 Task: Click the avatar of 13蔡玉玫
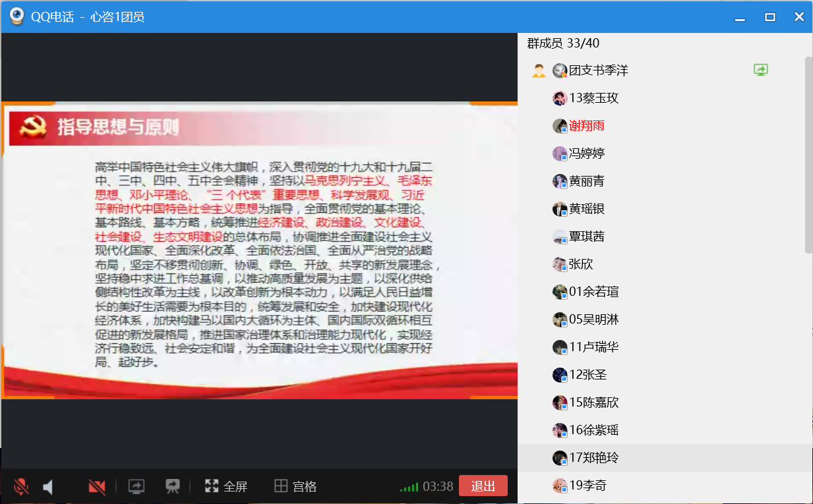pyautogui.click(x=560, y=98)
